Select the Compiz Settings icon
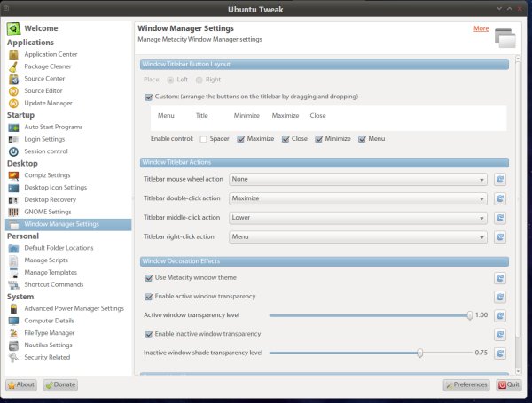 point(13,175)
